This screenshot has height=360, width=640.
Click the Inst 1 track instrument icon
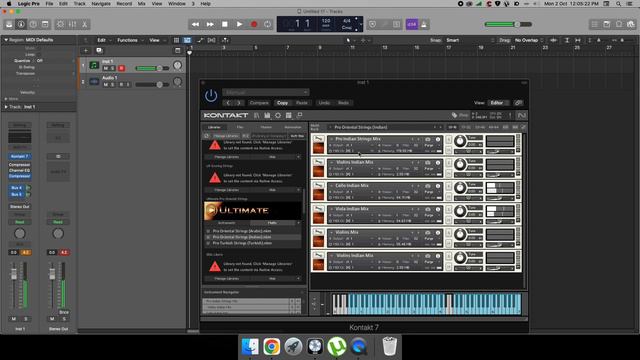(94, 65)
